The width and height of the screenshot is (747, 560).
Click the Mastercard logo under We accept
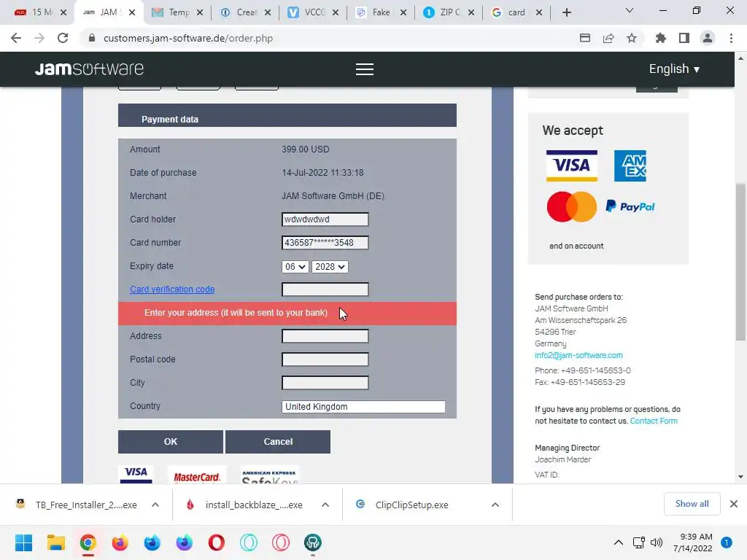(x=572, y=206)
